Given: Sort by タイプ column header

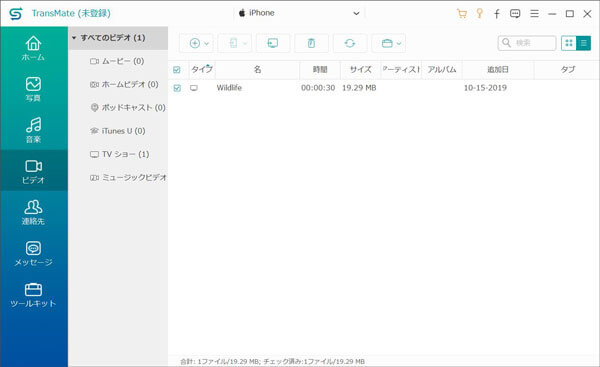Looking at the screenshot, I should click(202, 70).
